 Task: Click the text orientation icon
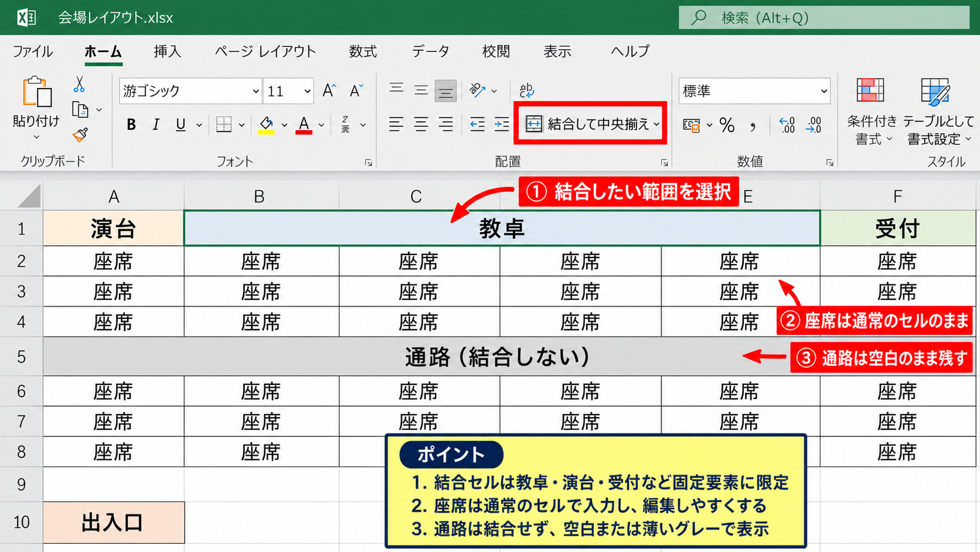pos(478,90)
